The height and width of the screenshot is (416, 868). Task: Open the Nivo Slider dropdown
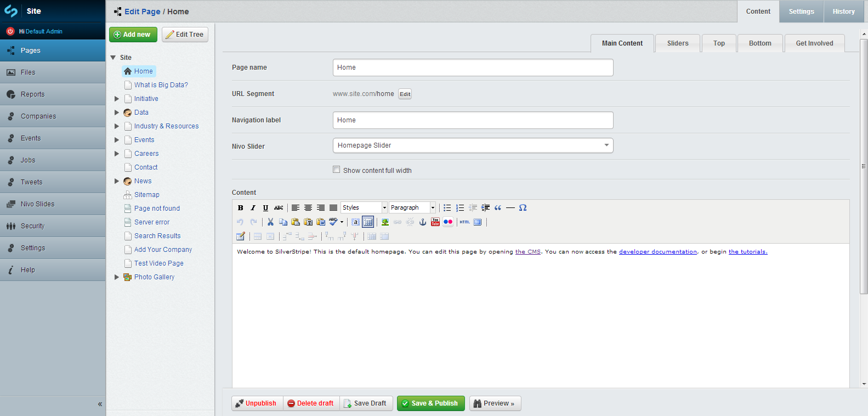(x=473, y=145)
